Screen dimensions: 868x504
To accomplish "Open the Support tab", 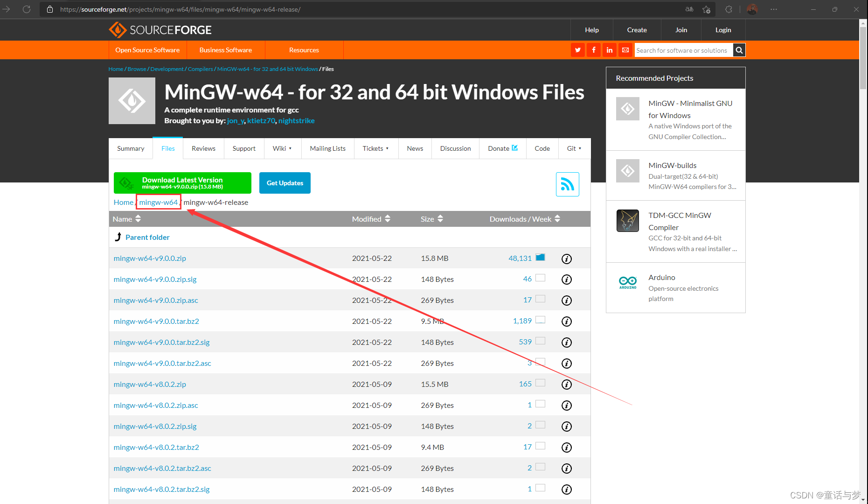I will (x=244, y=148).
